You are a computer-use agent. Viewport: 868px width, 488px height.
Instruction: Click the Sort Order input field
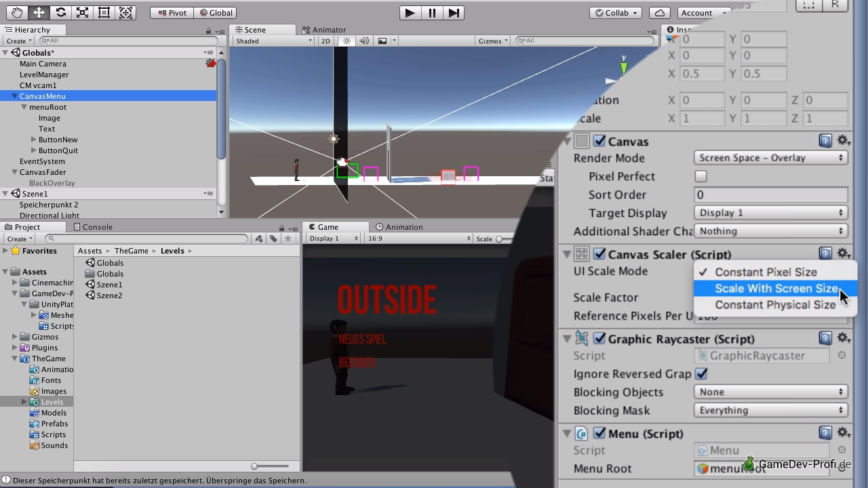(x=771, y=195)
